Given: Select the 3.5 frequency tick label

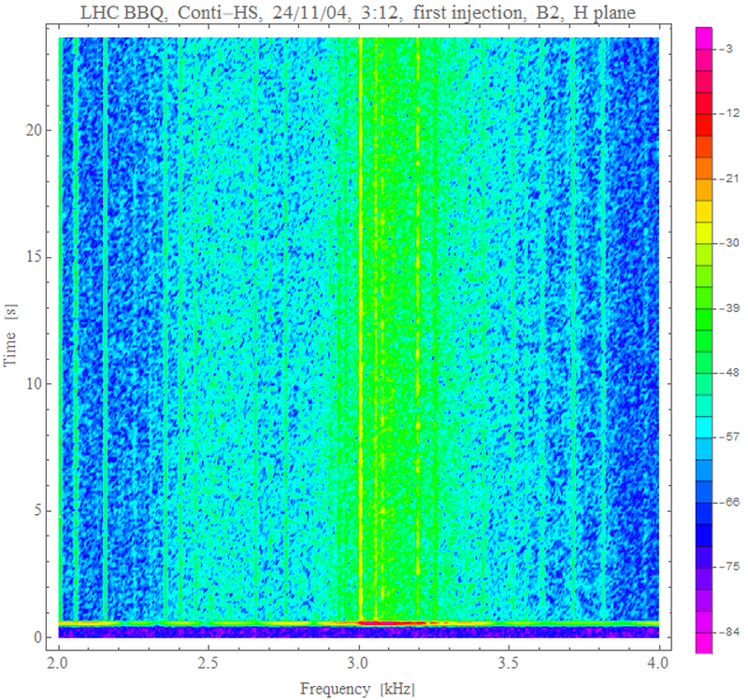Looking at the screenshot, I should (509, 663).
